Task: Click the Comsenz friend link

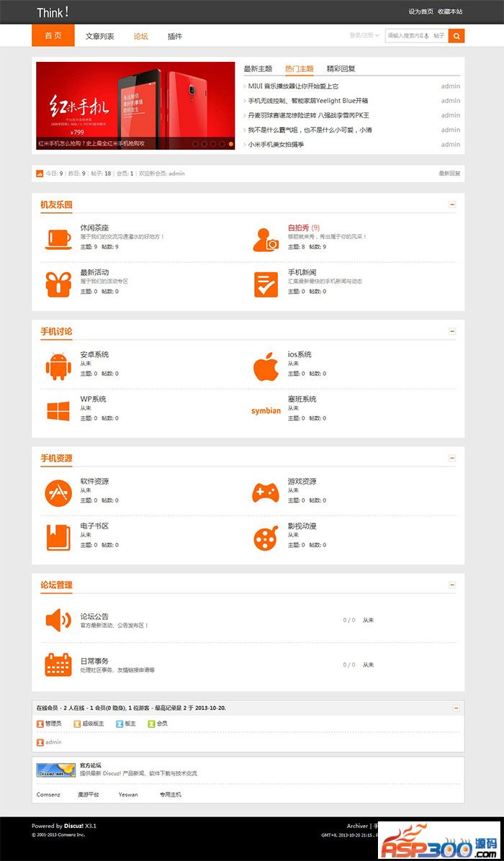Action: pos(48,795)
